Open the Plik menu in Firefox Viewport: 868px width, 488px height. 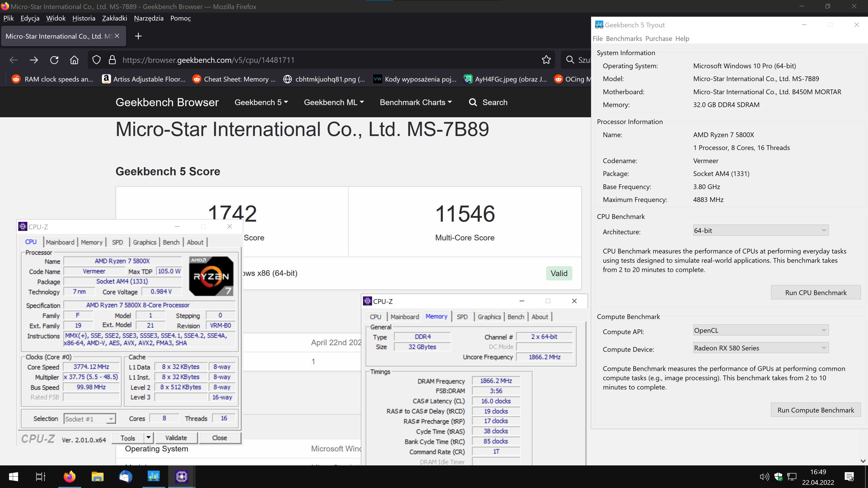[8, 18]
